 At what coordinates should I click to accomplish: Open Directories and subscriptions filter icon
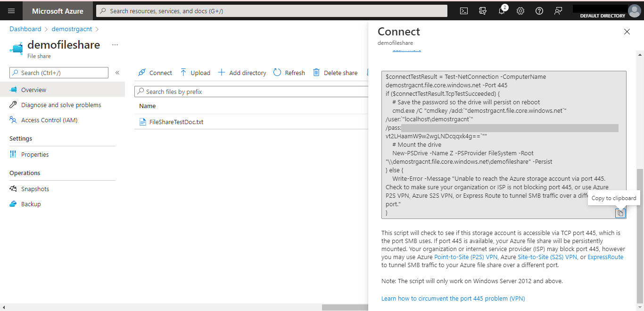(x=483, y=11)
